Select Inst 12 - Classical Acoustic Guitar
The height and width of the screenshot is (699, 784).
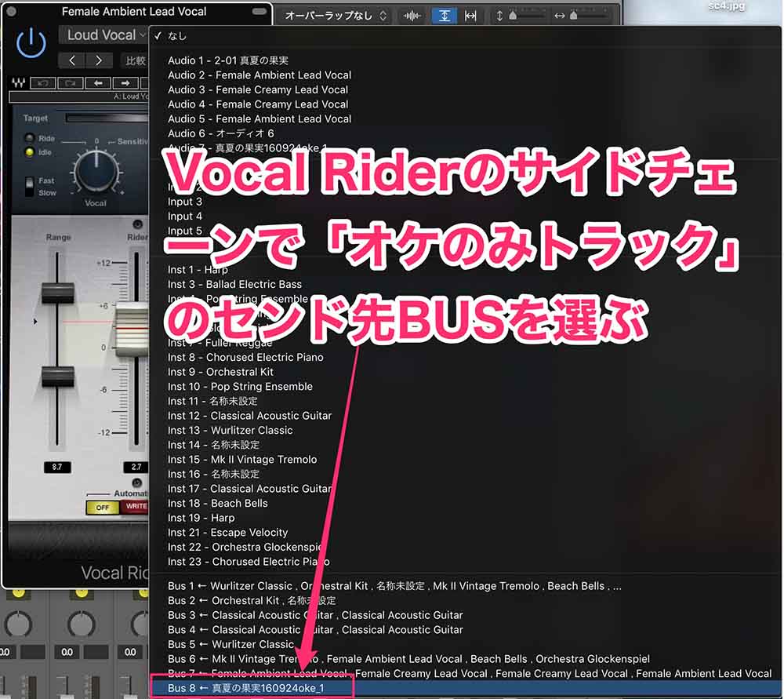click(x=465, y=415)
